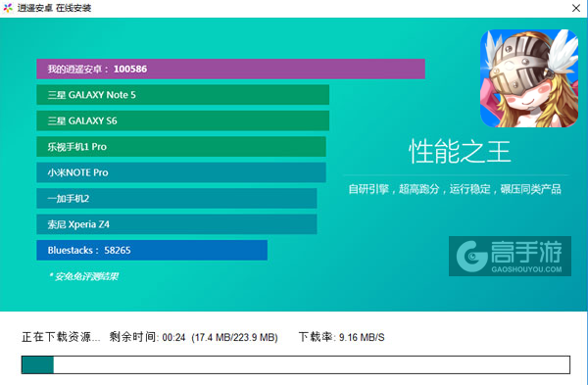
Task: Click the 正在下载资源 status text
Action: [61, 337]
